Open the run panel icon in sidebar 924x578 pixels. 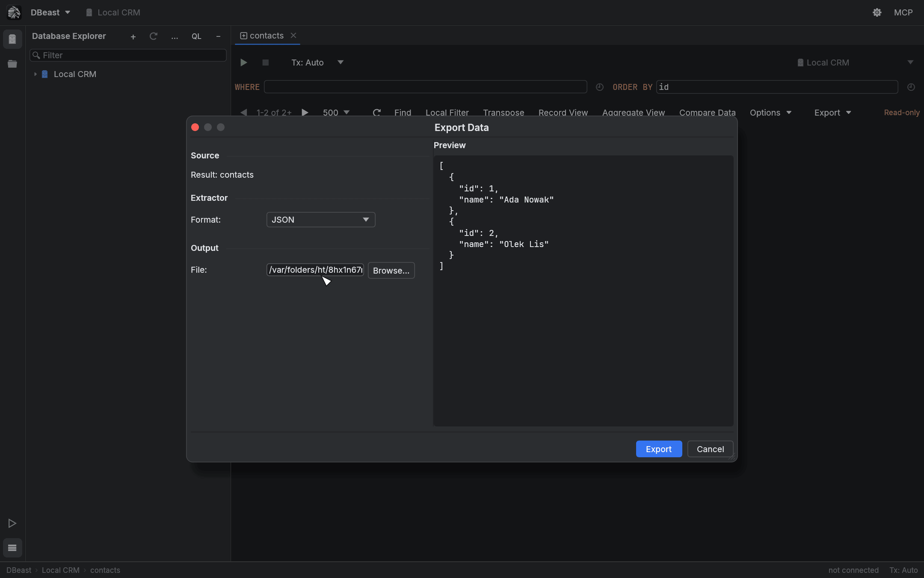[12, 523]
